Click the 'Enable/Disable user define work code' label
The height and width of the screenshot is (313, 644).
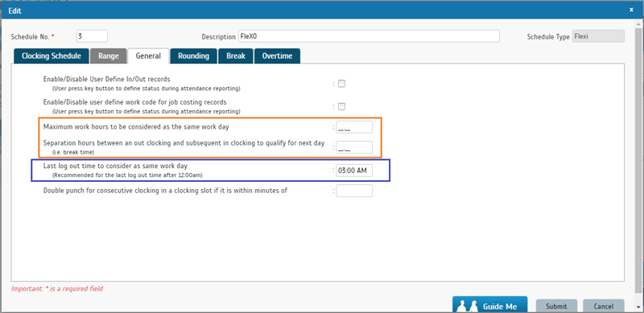point(134,102)
